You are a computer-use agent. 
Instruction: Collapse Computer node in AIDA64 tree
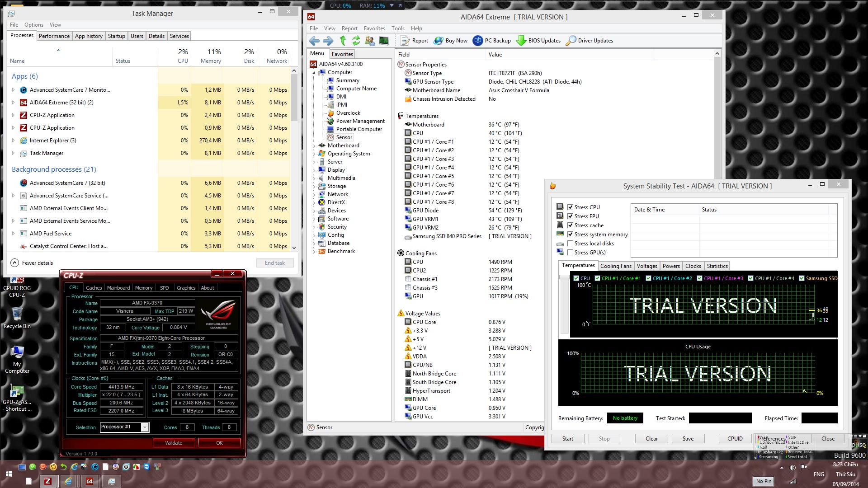(314, 73)
